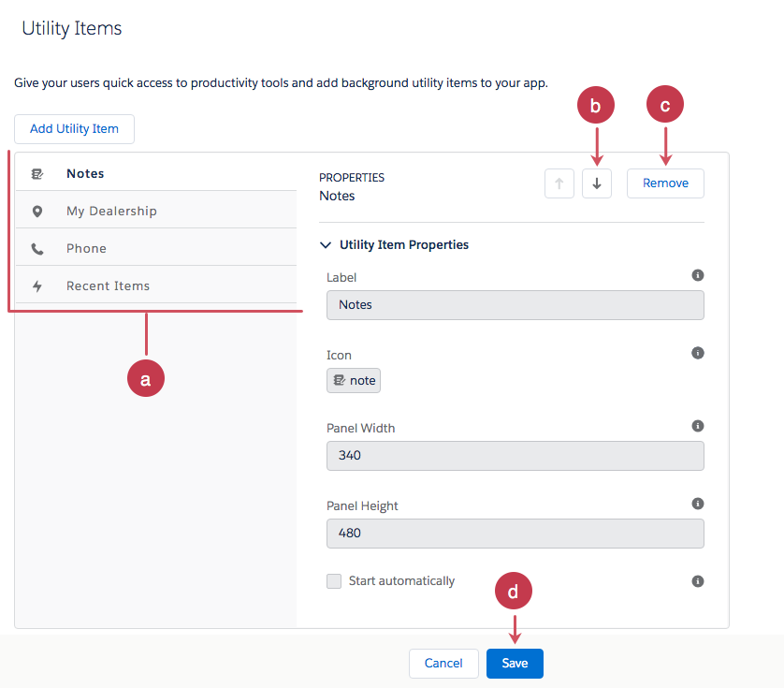Show info tooltip for Start automatically
This screenshot has width=784, height=688.
[698, 581]
